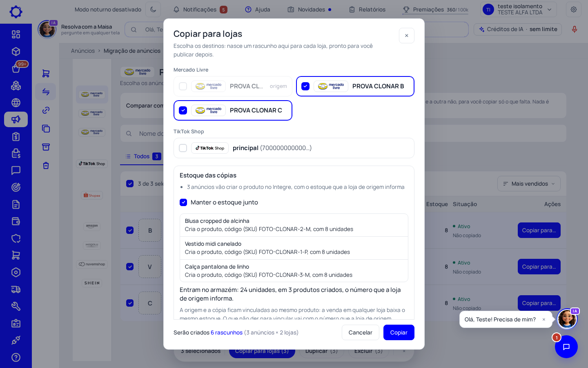The height and width of the screenshot is (368, 588).
Task: Uncheck the row checkbox beside thumbnail B
Action: 130,230
